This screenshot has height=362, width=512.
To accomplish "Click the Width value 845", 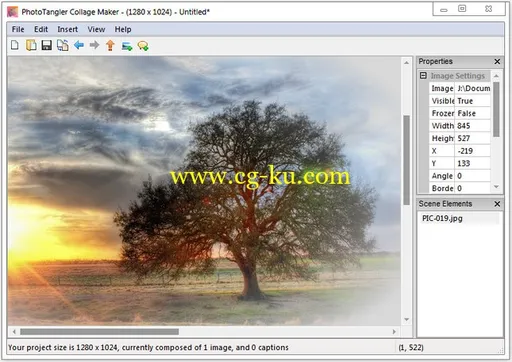I will coord(473,126).
